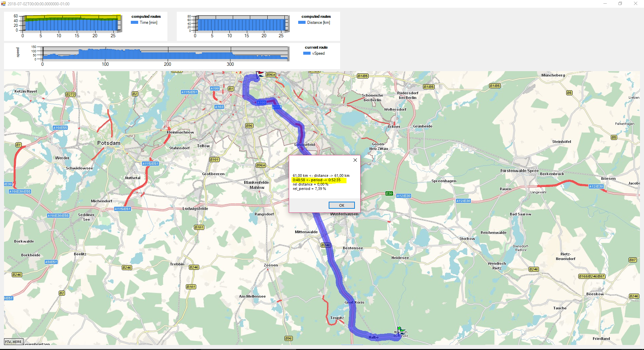Click the A9/E51 motorway shield
The image size is (644, 350).
click(51, 262)
